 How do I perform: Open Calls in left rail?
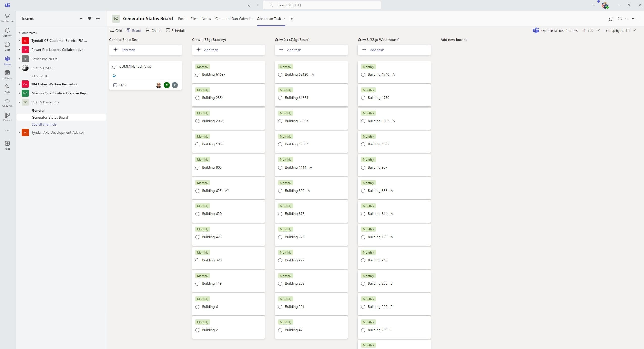(7, 89)
